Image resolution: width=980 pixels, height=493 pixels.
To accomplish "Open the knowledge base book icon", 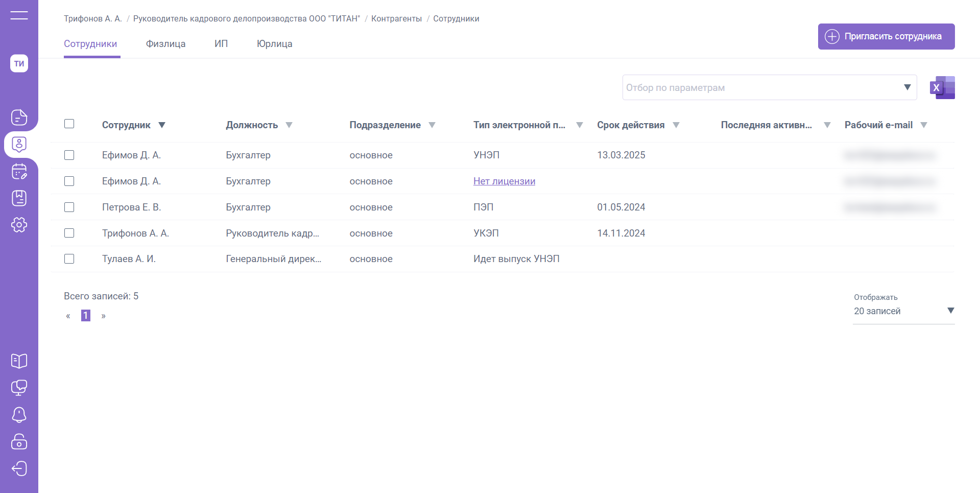I will tap(19, 361).
